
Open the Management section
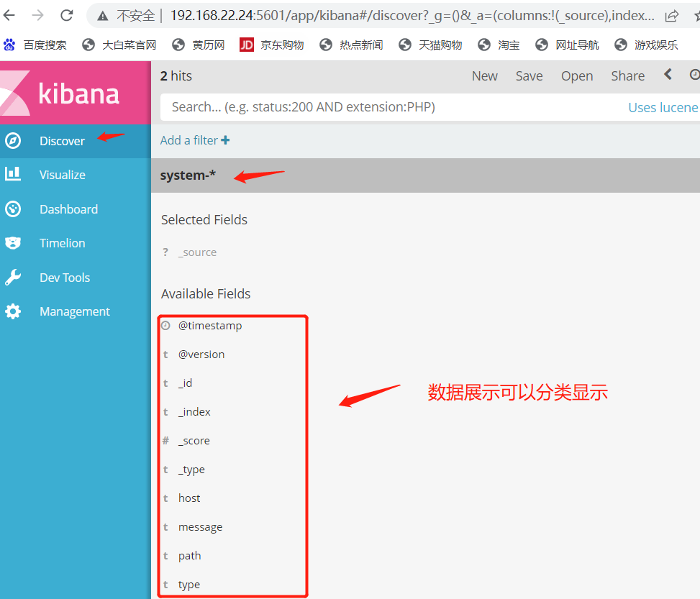point(76,311)
